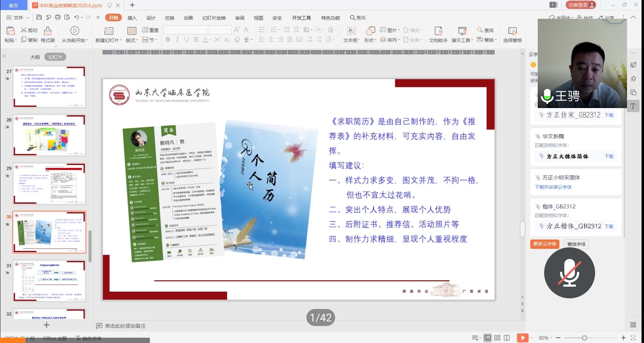
Task: Switch to the Review (审阅) tab
Action: pos(240,18)
